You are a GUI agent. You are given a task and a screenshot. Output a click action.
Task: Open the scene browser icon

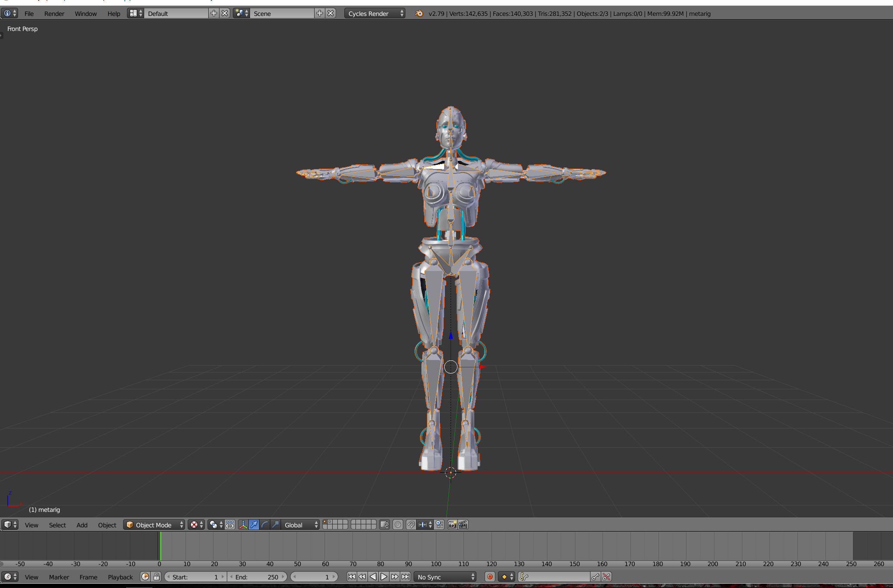[241, 13]
